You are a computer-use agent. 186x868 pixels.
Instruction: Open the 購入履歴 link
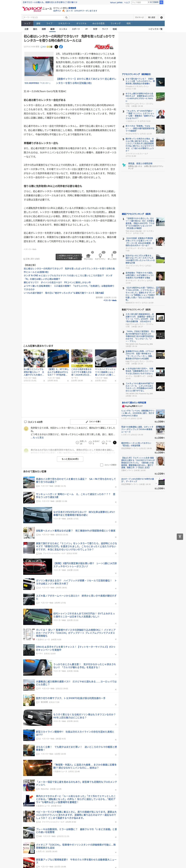tap(152, 18)
